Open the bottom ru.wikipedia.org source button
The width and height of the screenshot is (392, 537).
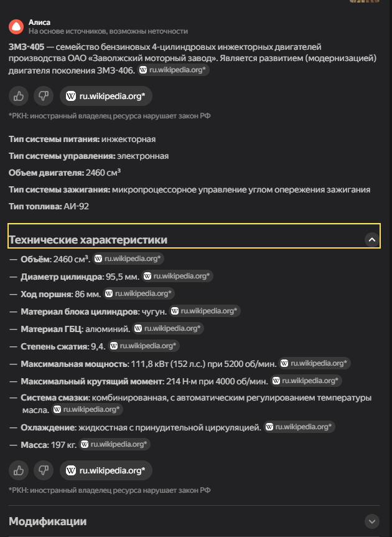point(106,470)
